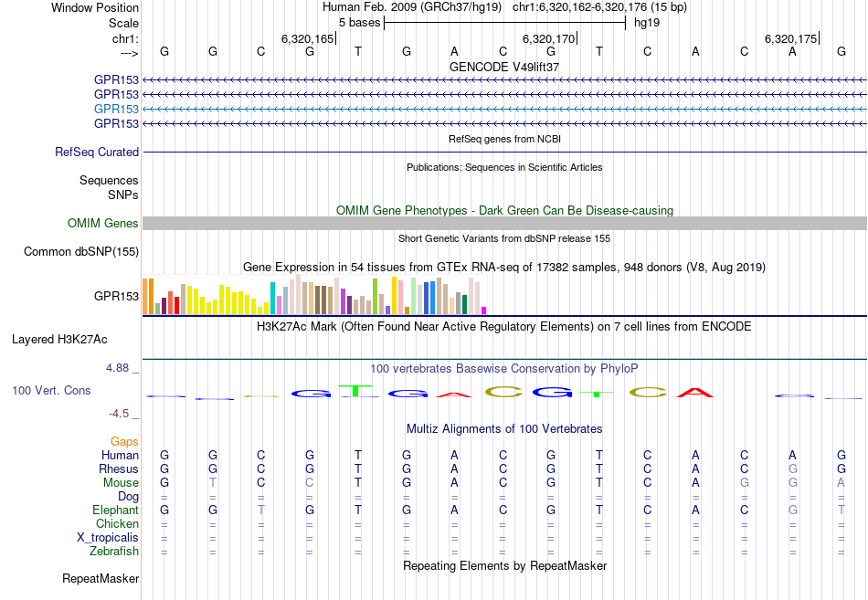Select the Chicken species row label
This screenshot has height=600, width=868.
click(x=117, y=523)
